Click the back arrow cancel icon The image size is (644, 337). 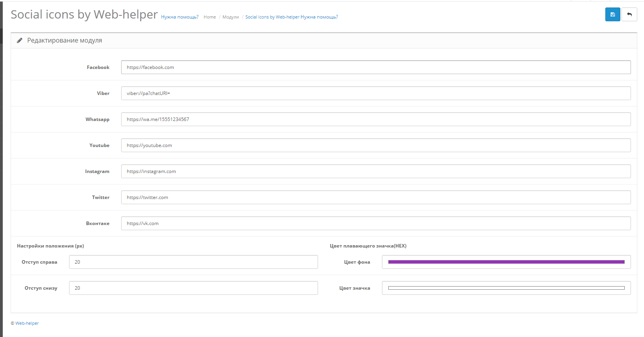[x=629, y=15]
